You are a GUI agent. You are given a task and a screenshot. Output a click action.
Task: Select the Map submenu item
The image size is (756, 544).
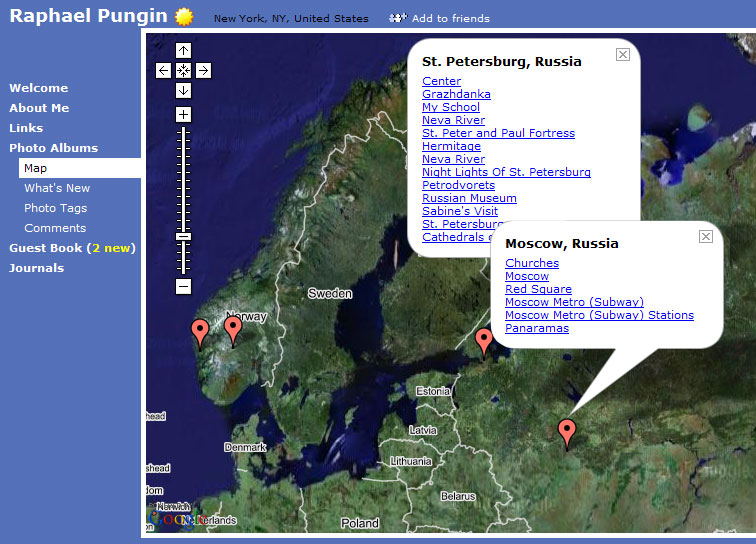[80, 168]
